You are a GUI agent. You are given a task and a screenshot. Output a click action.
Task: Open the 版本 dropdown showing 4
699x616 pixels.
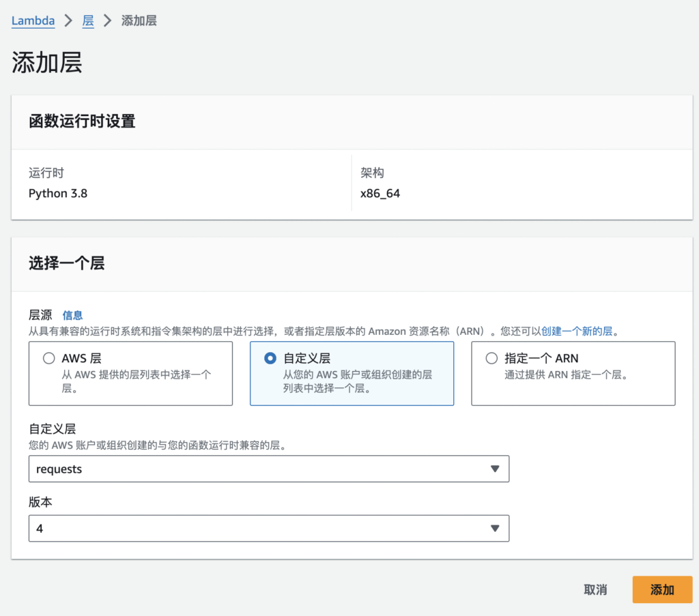259,529
